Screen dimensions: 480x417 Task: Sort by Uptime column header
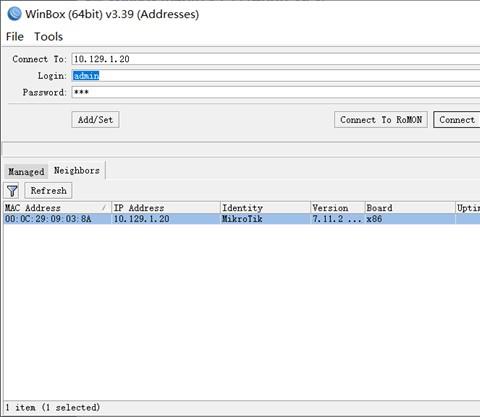pyautogui.click(x=468, y=208)
